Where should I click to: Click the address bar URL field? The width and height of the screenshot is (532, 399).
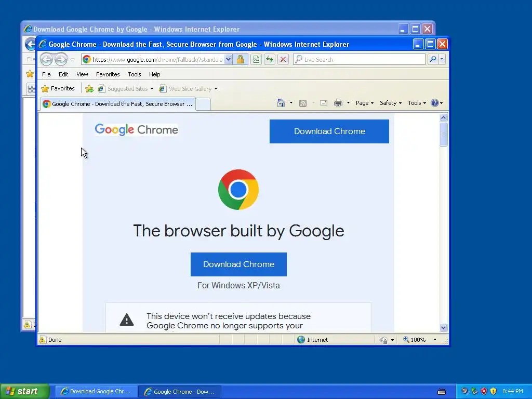point(157,59)
